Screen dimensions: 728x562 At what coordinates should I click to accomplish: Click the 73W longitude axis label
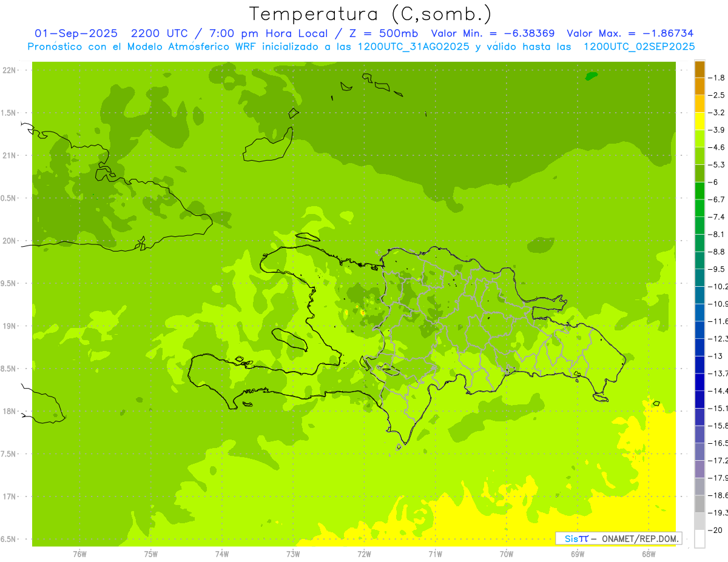[x=293, y=554]
